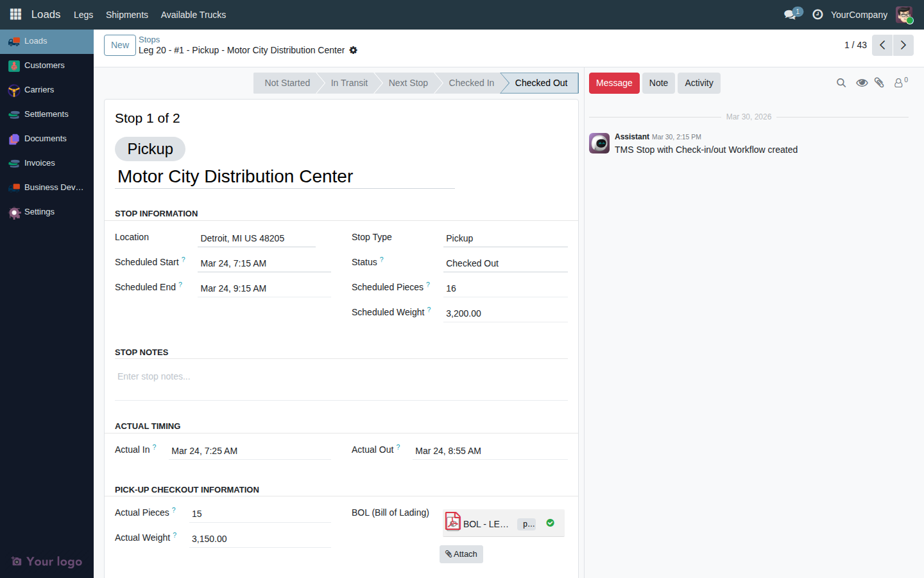
Task: Click the Message button in chatter
Action: click(614, 83)
